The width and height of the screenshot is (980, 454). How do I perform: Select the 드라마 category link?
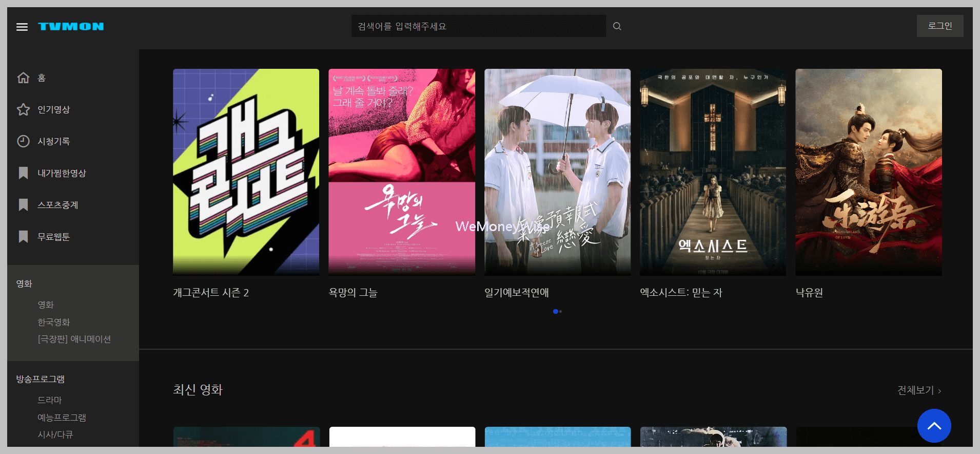point(49,400)
